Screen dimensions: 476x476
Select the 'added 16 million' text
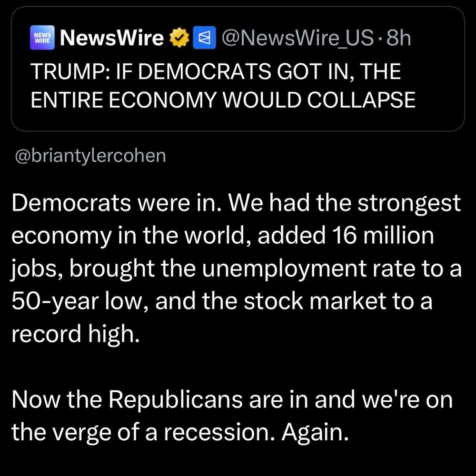[346, 236]
